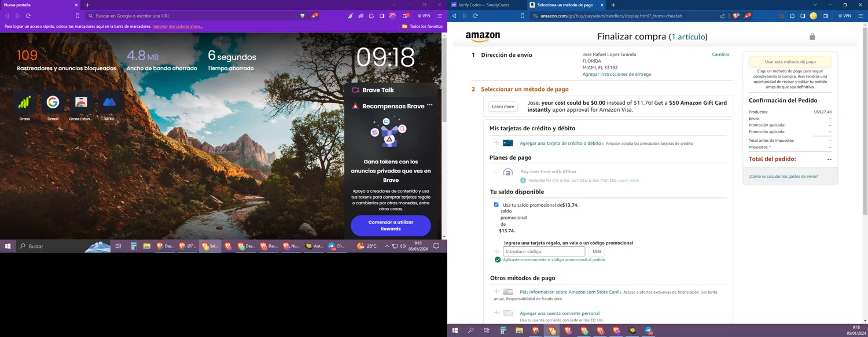The height and width of the screenshot is (337, 868).
Task: Uncheck the saldo promocional checkbox
Action: [496, 204]
